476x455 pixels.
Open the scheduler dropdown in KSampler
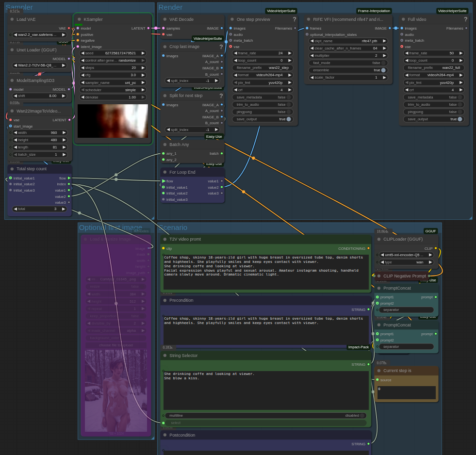pos(113,90)
